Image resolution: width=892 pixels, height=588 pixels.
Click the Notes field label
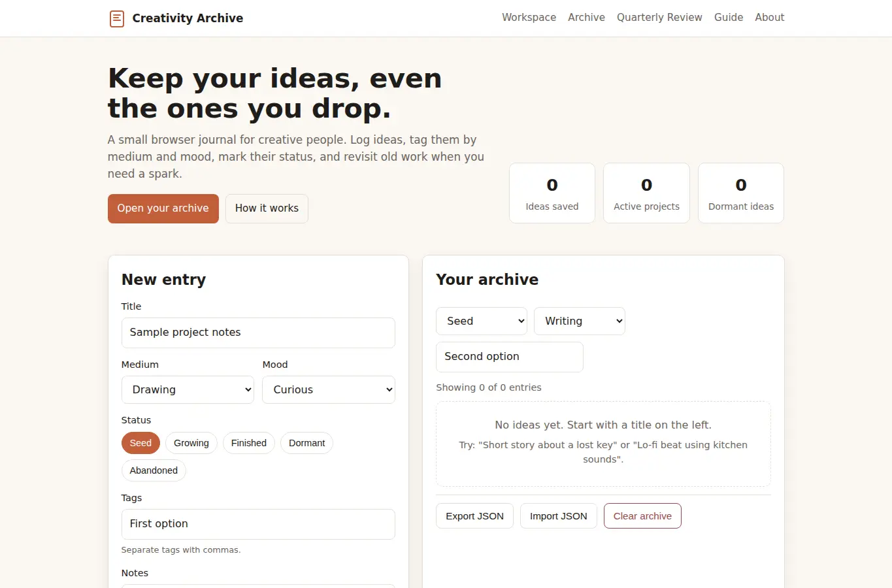point(135,573)
